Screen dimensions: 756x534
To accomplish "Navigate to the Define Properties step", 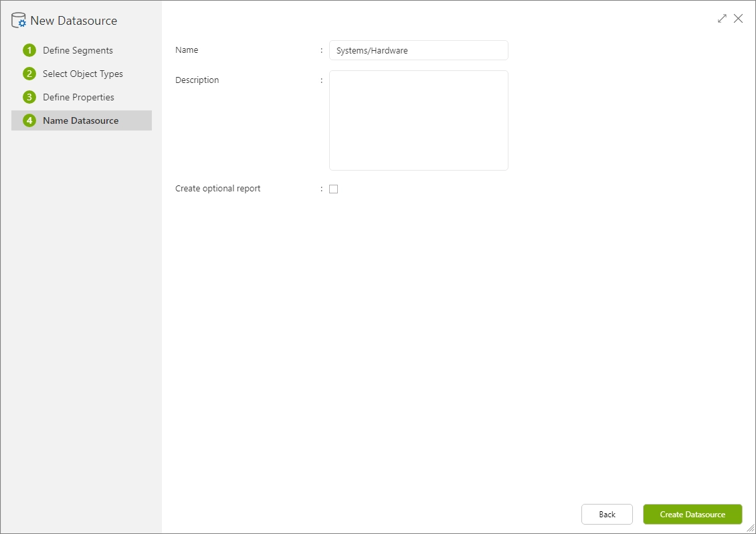I will [80, 96].
